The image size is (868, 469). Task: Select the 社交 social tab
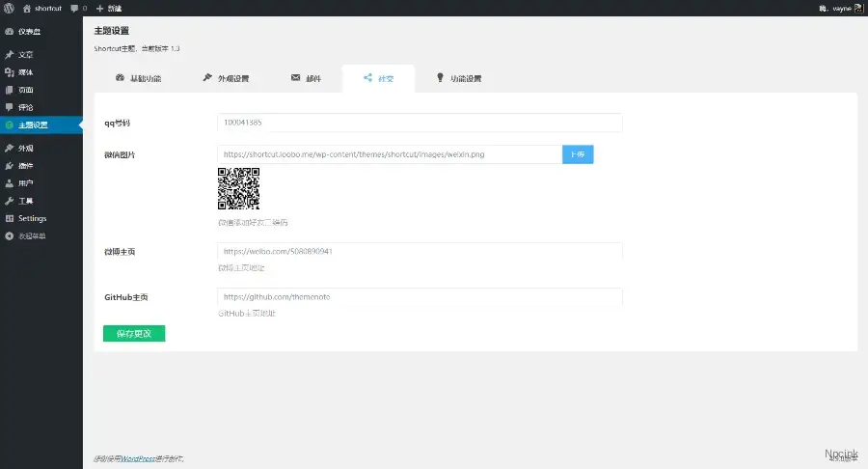[379, 78]
